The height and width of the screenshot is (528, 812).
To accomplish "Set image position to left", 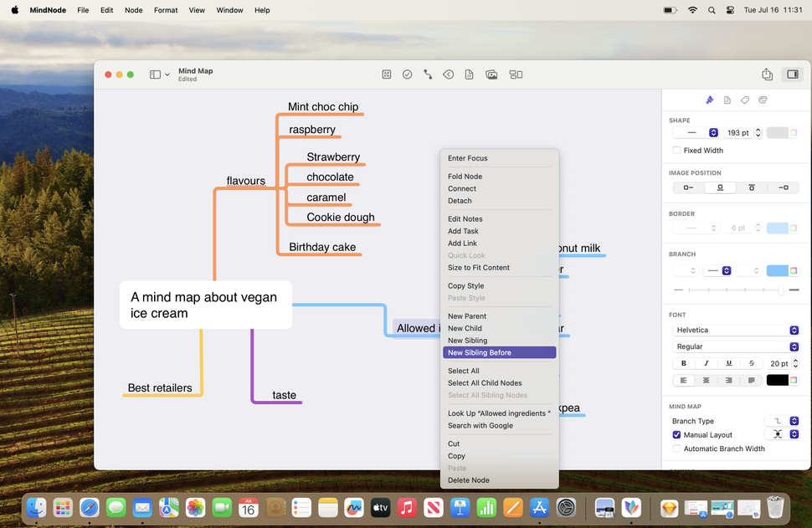I will [688, 187].
